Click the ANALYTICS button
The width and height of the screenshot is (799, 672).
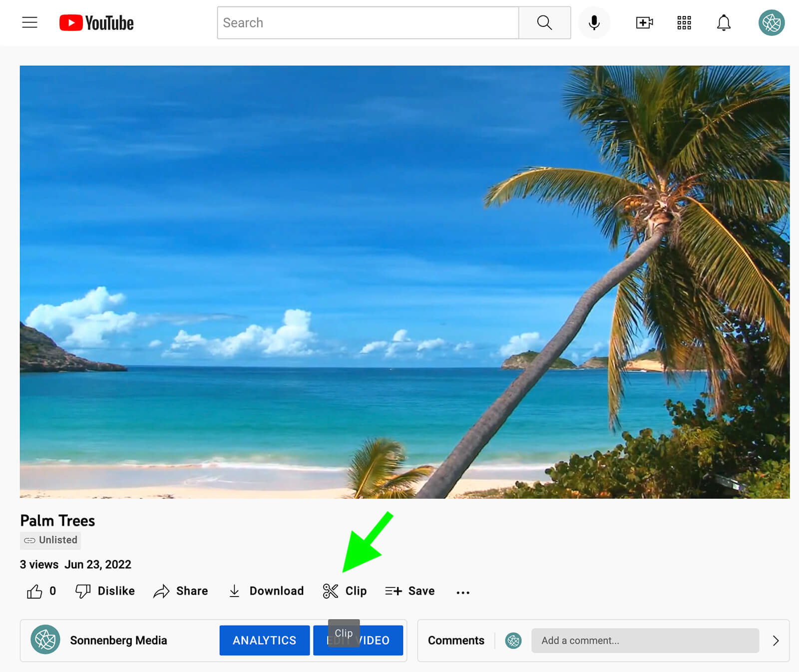pos(265,640)
